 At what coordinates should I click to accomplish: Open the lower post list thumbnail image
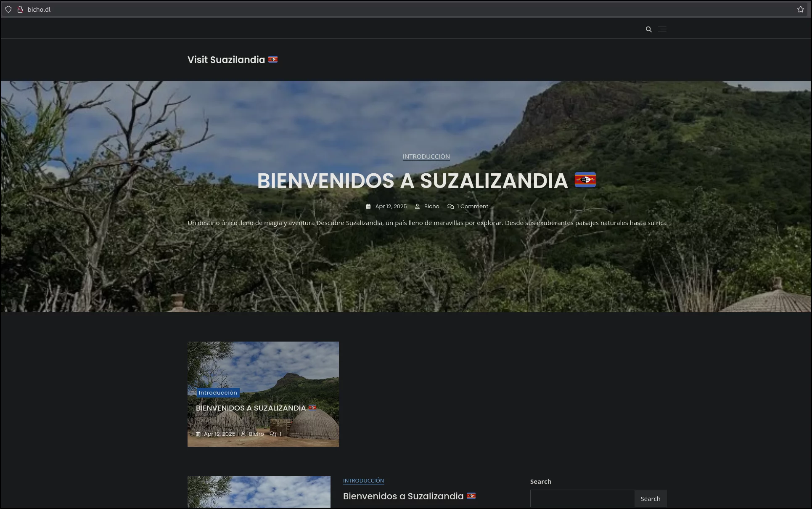(259, 492)
